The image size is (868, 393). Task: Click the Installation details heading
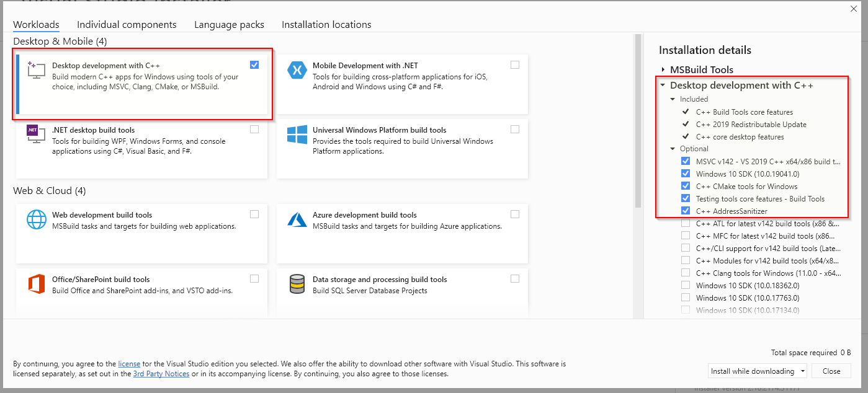point(705,50)
